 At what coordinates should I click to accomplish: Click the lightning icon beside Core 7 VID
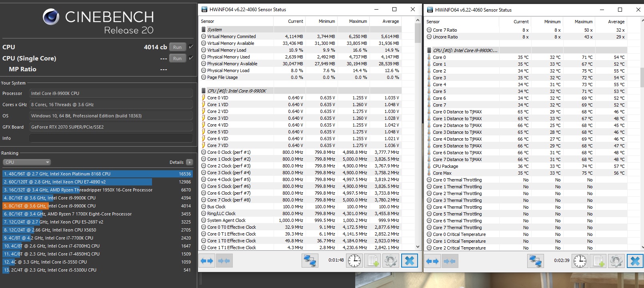(x=204, y=145)
